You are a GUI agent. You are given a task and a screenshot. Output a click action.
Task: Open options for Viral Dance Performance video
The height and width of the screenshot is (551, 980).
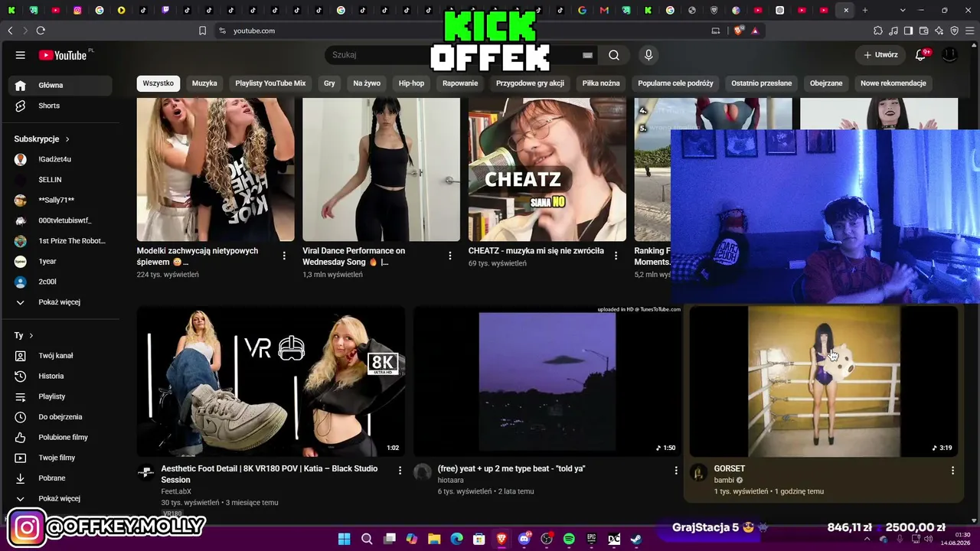coord(450,256)
